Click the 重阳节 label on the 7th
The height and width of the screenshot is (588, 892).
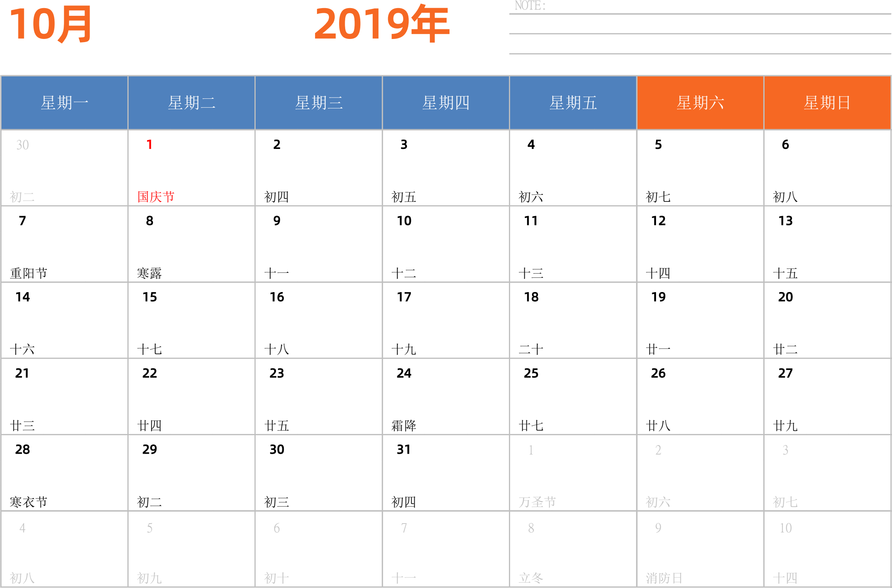coord(29,273)
